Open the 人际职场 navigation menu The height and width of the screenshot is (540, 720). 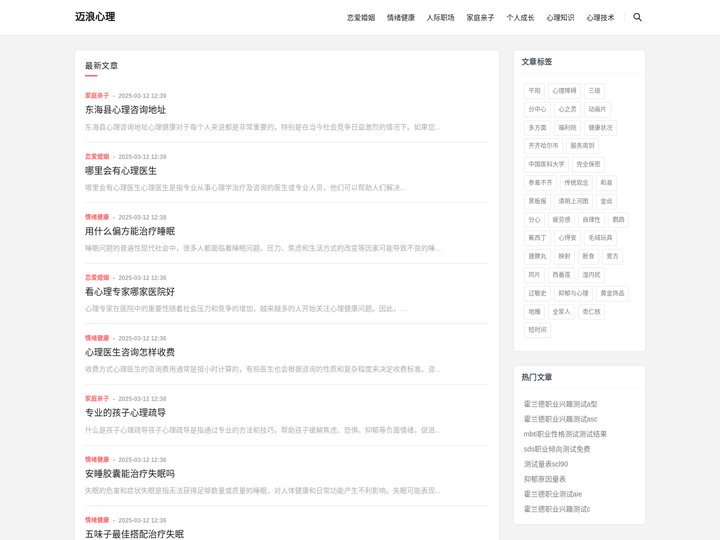[440, 17]
